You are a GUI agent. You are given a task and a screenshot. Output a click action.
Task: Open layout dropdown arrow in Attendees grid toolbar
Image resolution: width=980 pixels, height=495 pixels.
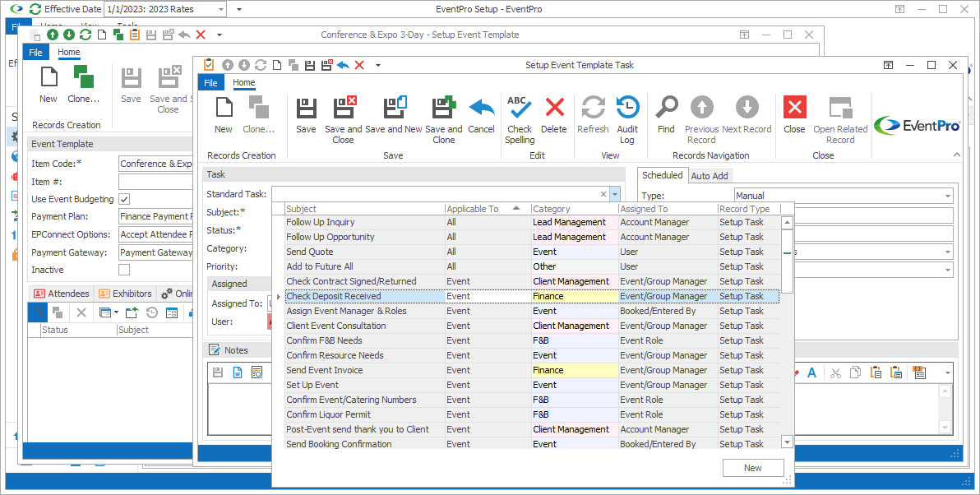[x=116, y=312]
